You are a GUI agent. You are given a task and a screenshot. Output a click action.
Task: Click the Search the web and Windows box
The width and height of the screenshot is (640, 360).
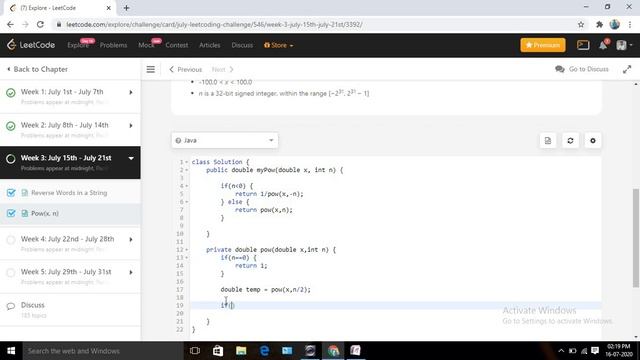102,351
